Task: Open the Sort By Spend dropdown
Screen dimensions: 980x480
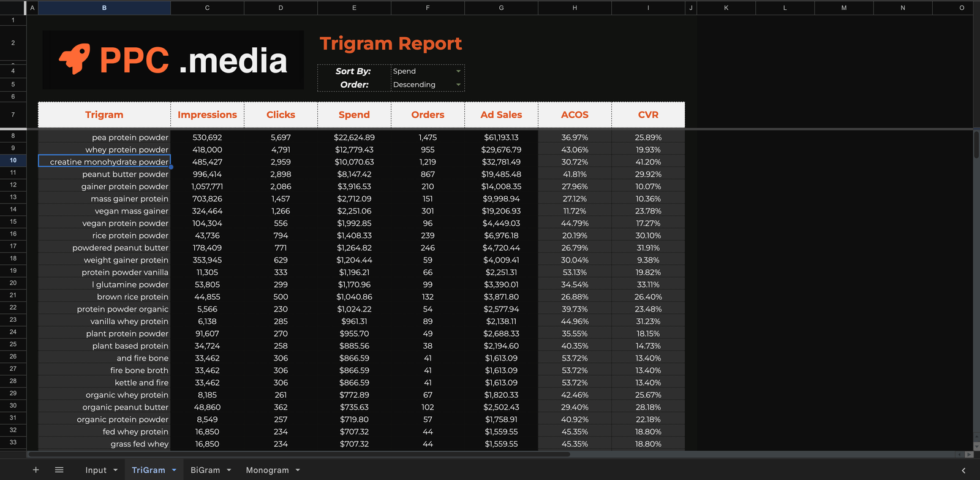Action: point(458,71)
